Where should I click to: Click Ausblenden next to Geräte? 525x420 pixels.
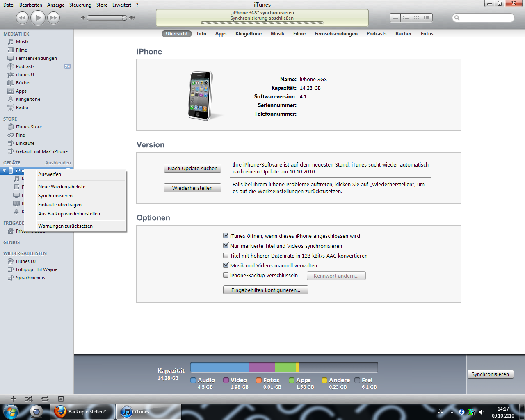coord(58,163)
